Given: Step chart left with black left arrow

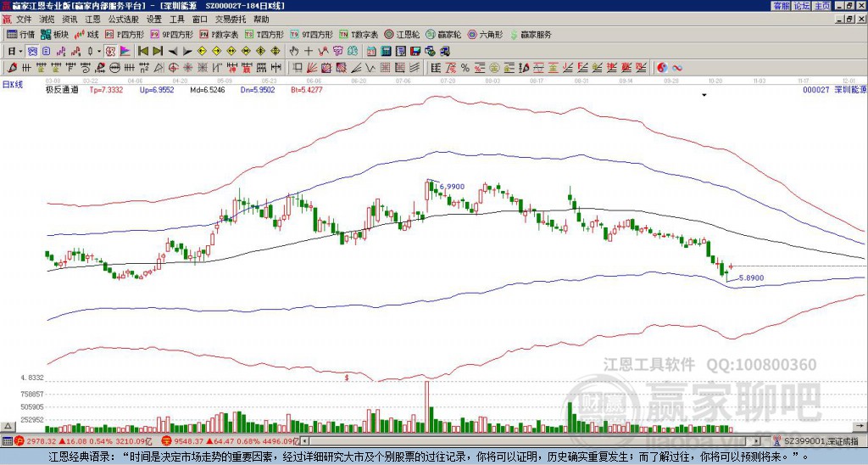Looking at the screenshot, I should coord(173,51).
